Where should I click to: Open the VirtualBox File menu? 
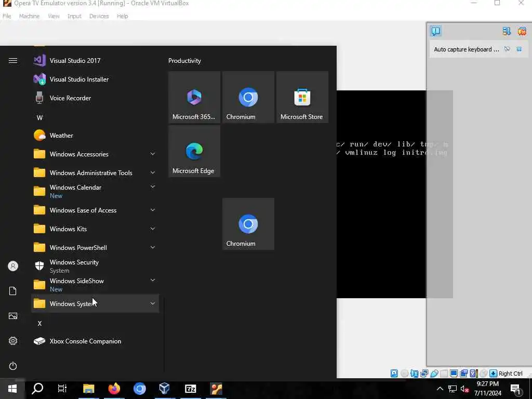tap(7, 16)
